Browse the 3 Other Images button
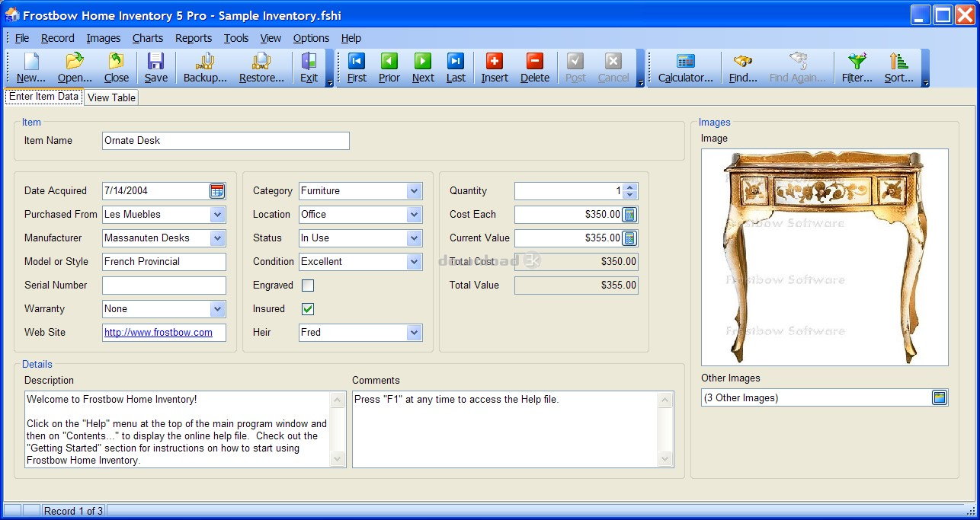980x520 pixels. pos(939,397)
